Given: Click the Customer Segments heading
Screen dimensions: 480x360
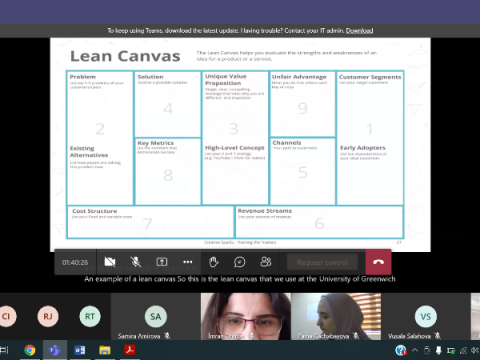Looking at the screenshot, I should pos(370,77).
